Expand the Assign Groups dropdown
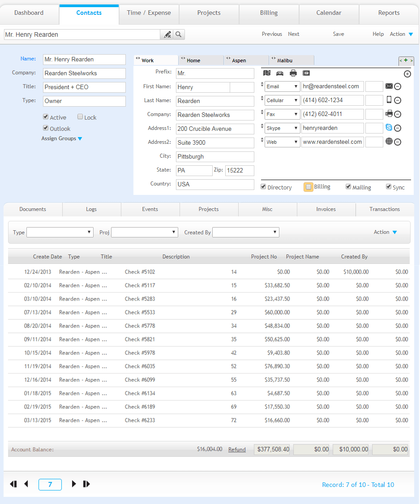This screenshot has width=420, height=504. tap(62, 138)
